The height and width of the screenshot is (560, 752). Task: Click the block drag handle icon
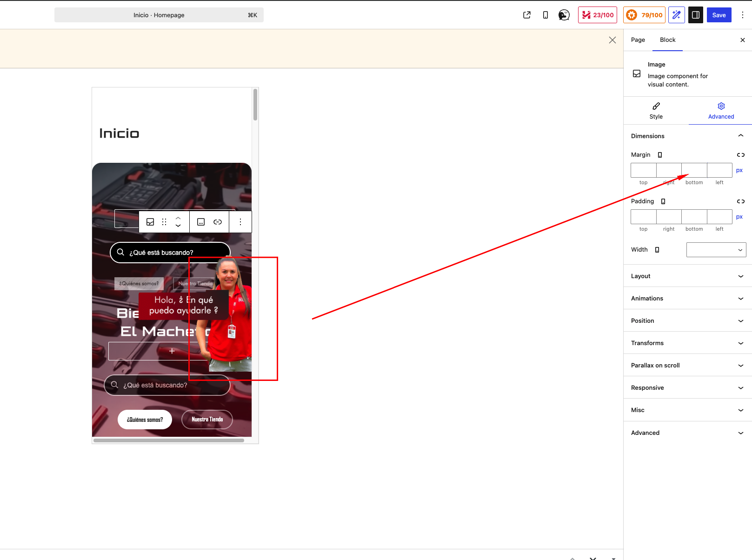(x=164, y=222)
